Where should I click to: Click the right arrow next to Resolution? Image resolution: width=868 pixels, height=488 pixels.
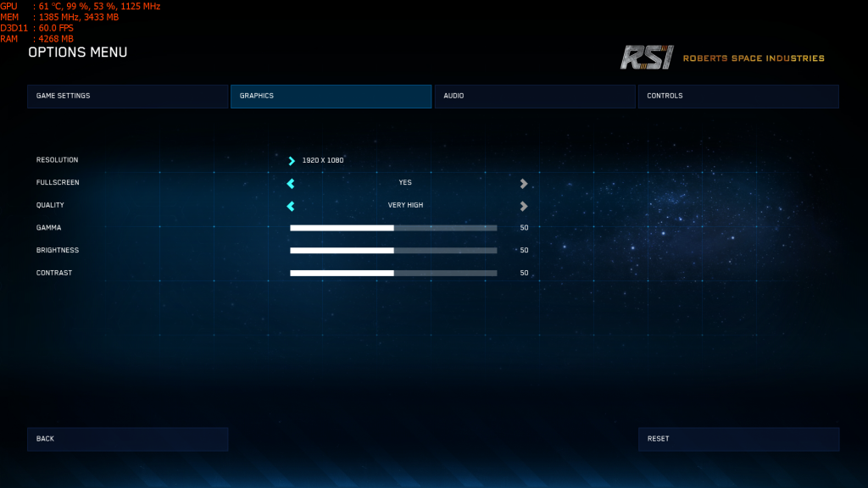point(291,160)
